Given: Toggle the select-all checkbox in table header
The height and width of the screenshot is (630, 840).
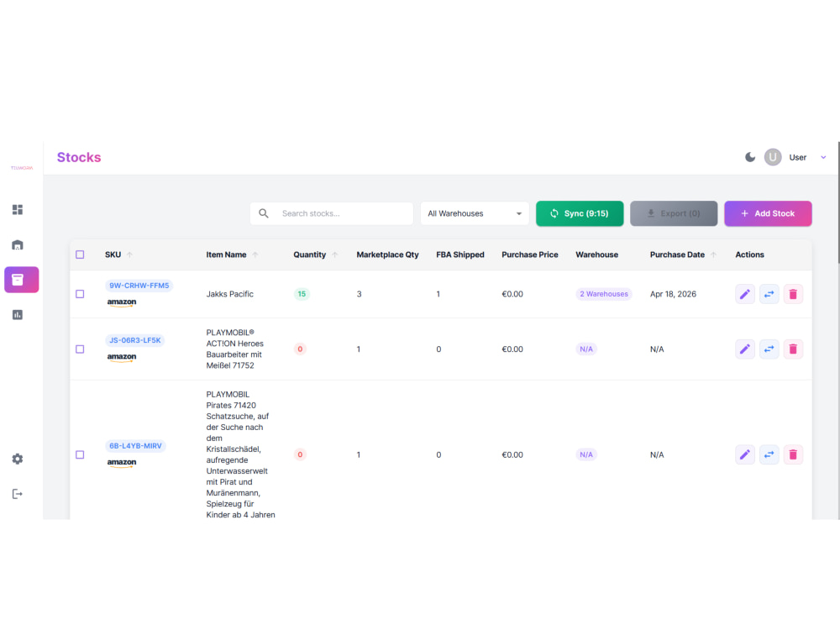Looking at the screenshot, I should tap(80, 255).
